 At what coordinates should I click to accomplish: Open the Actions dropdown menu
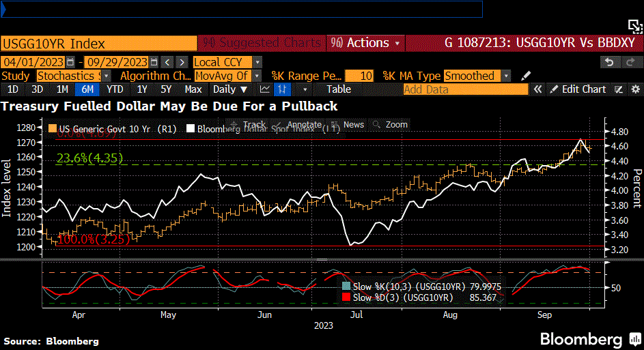pyautogui.click(x=365, y=43)
